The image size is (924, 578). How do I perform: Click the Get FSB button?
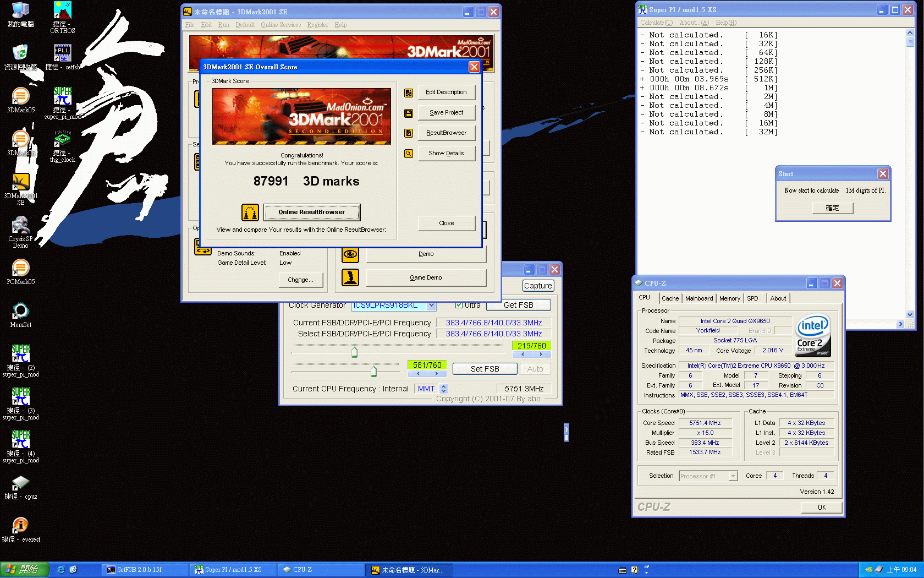coord(518,305)
